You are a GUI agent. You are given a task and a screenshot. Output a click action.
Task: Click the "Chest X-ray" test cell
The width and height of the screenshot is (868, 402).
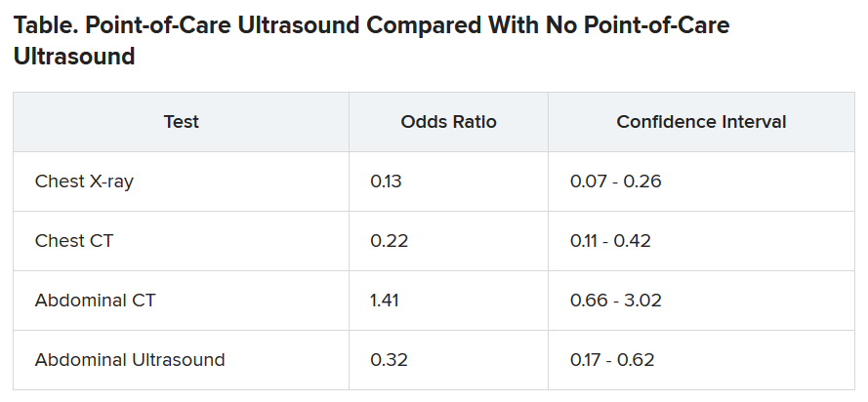84,181
